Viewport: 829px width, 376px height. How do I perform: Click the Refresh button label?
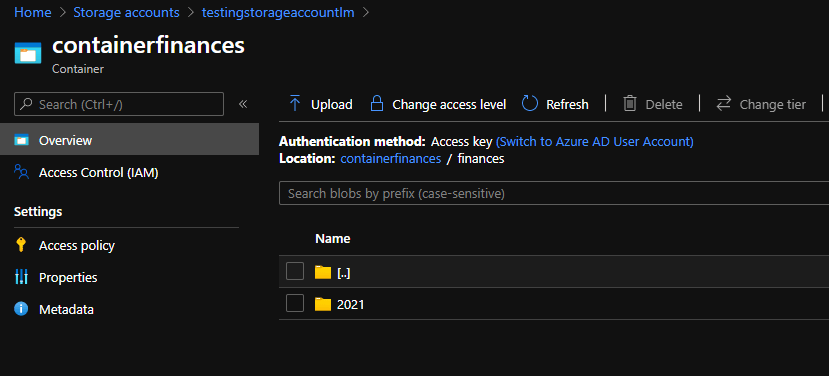567,104
